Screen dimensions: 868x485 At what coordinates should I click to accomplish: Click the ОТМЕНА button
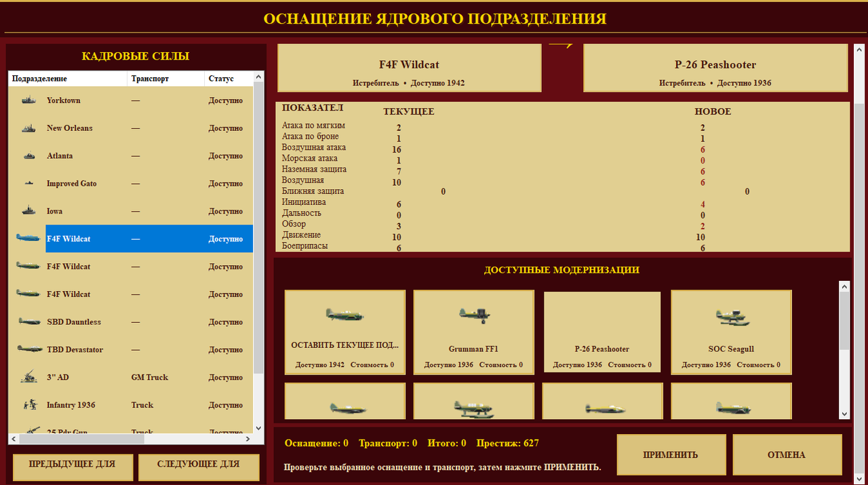click(787, 455)
